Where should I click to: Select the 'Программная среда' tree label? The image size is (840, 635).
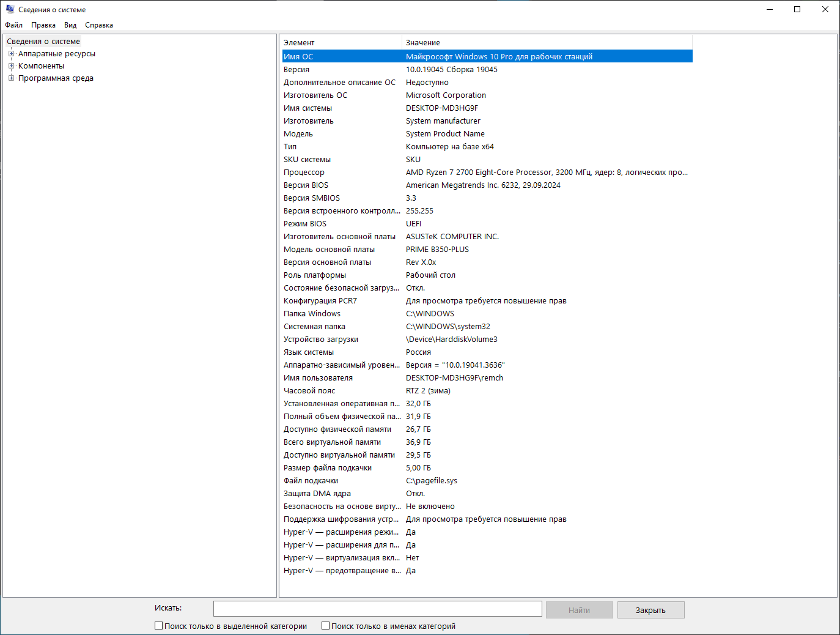(56, 78)
